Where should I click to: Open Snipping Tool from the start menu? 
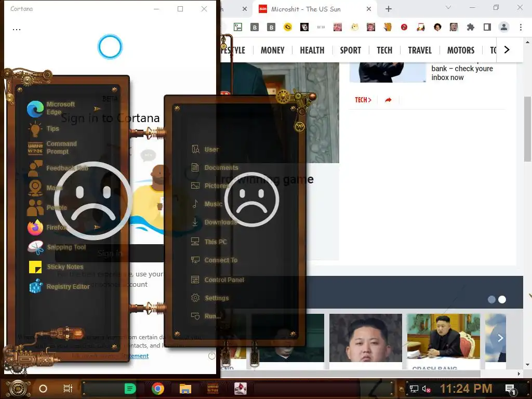[57, 247]
